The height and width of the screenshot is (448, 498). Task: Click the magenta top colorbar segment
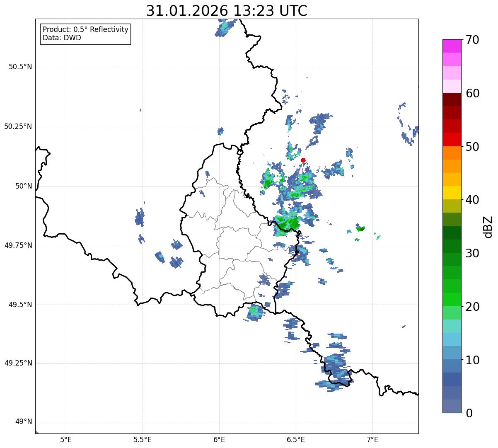[x=452, y=46]
